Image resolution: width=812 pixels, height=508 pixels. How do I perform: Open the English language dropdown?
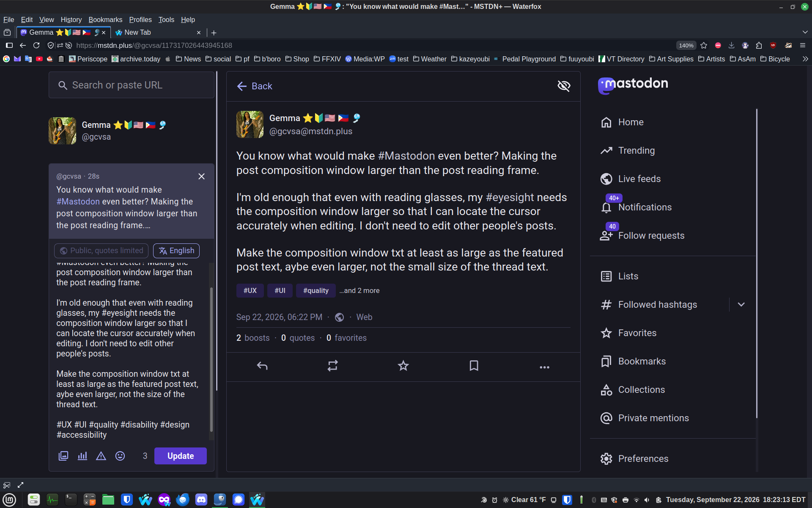pos(176,251)
